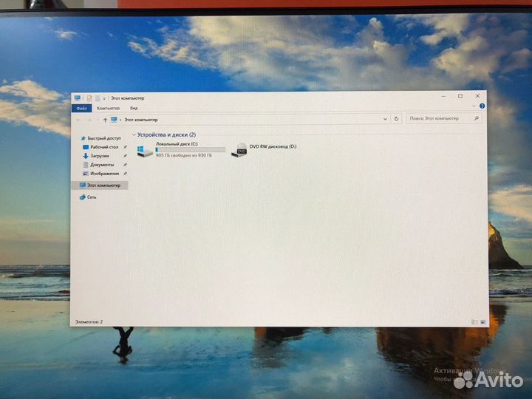Open Документы in the navigation pane
The image size is (532, 399).
98,165
